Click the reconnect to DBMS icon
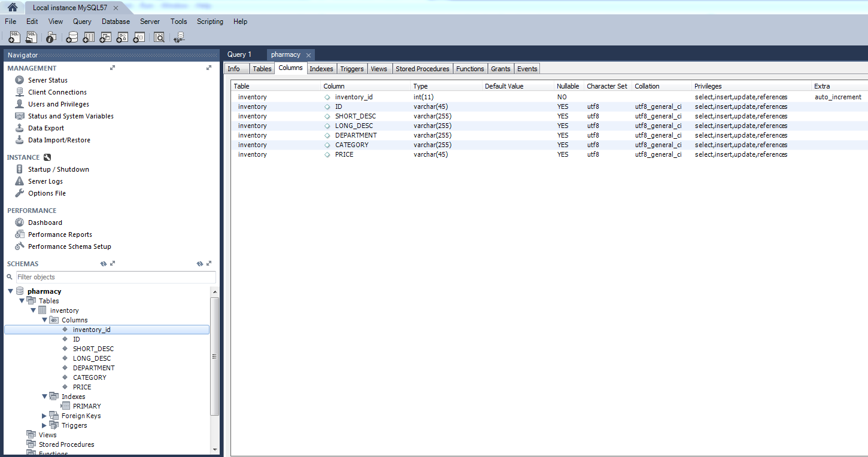This screenshot has width=868, height=457. pos(179,37)
